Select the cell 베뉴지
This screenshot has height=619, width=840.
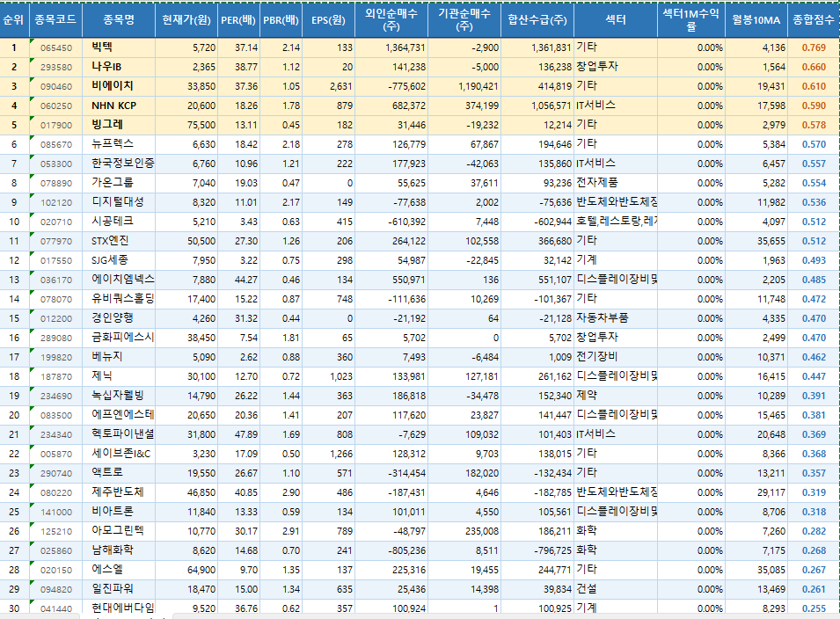(x=119, y=357)
